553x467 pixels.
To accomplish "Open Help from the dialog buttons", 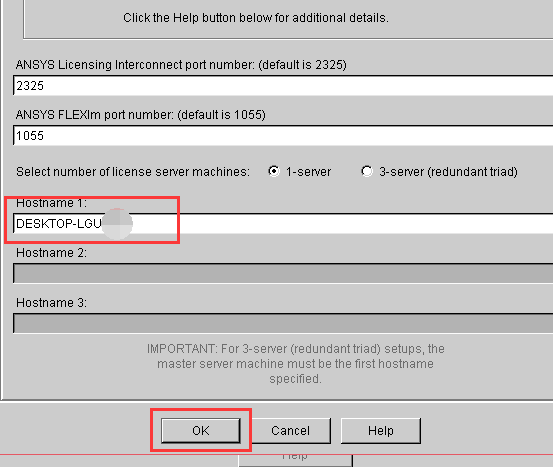I will (381, 431).
